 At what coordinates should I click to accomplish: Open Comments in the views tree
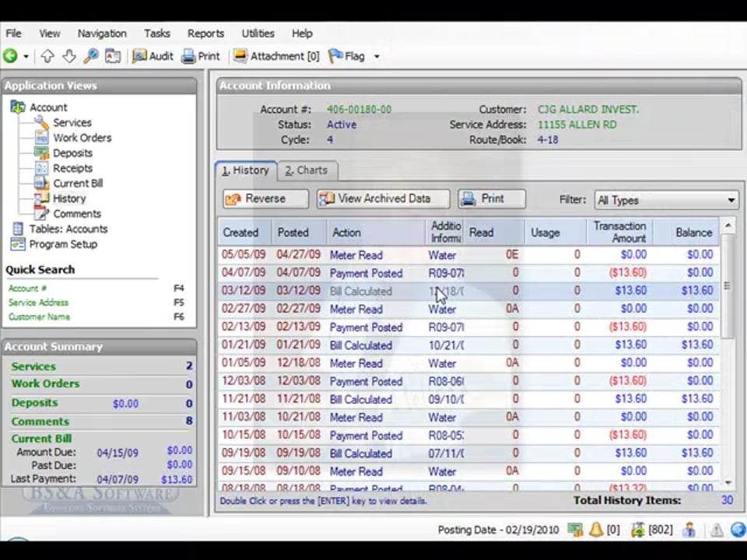point(77,215)
